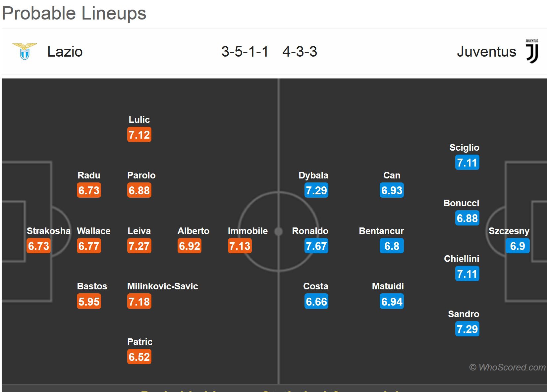Open the Lazio team name link

(x=65, y=52)
